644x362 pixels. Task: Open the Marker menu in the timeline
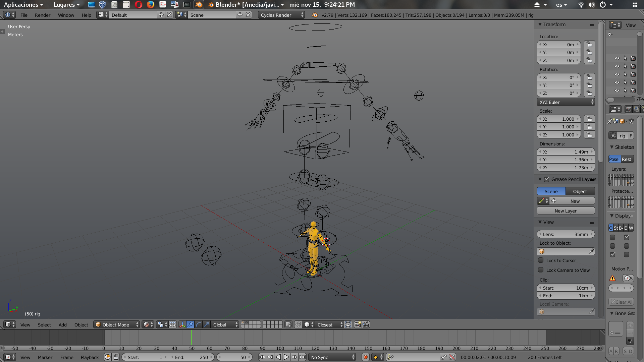(45, 357)
